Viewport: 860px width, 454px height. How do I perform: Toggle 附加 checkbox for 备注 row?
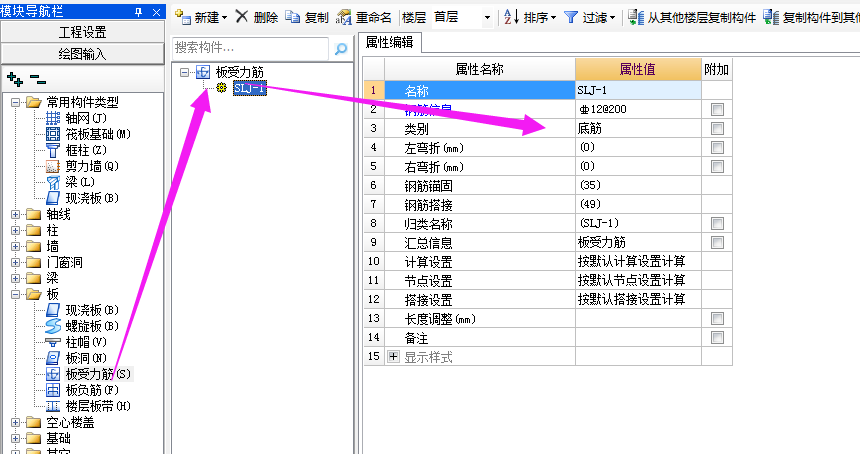point(717,337)
